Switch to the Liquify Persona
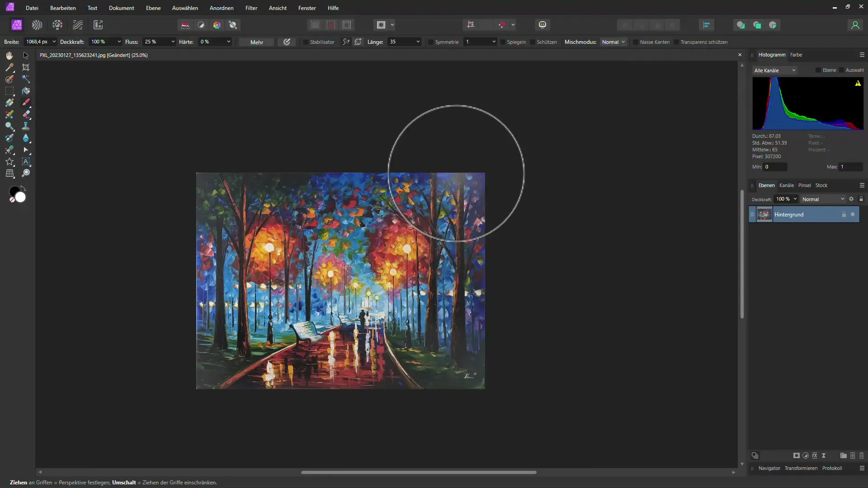The image size is (868, 488). pos(37,25)
